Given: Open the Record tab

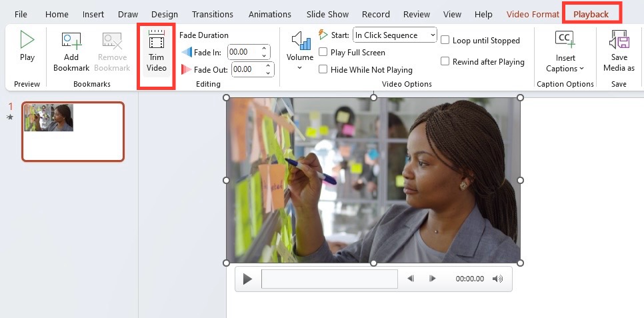Looking at the screenshot, I should pyautogui.click(x=375, y=15).
